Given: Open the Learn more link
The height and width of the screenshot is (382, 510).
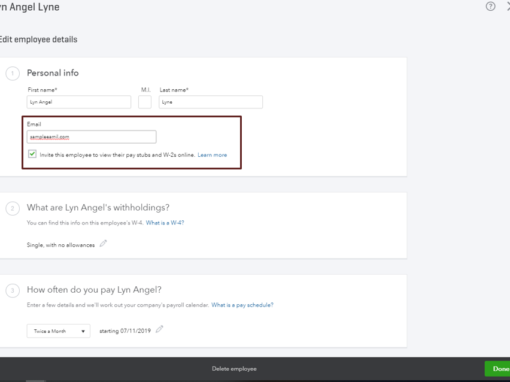Looking at the screenshot, I should point(212,155).
